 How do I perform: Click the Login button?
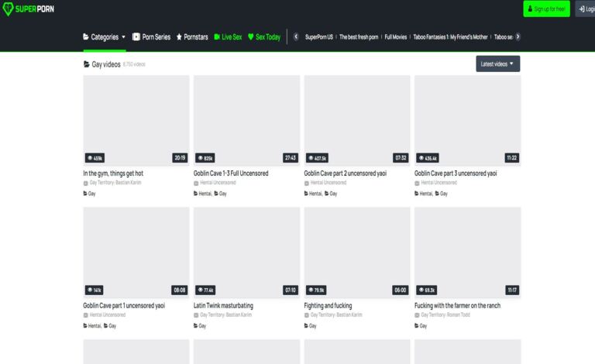click(585, 9)
